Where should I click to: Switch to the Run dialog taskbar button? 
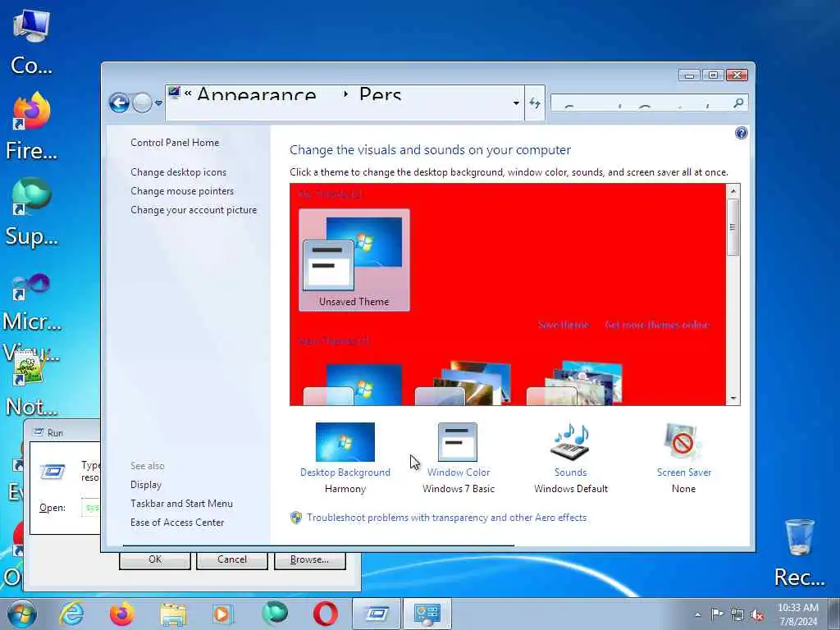(x=377, y=614)
